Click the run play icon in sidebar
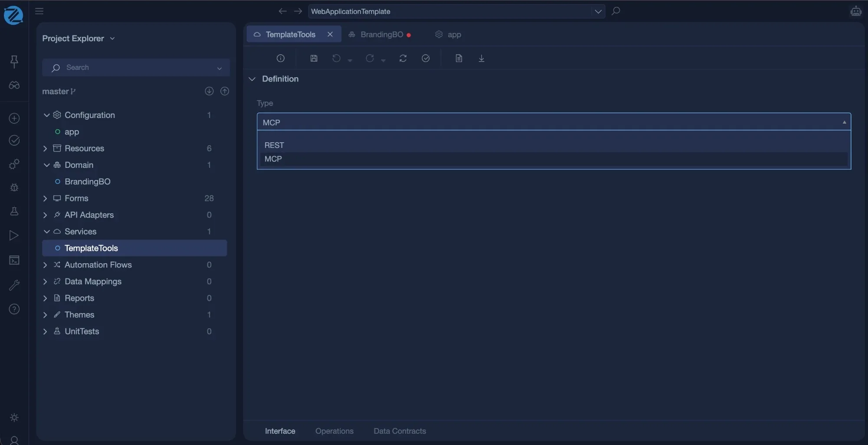Image resolution: width=868 pixels, height=445 pixels. (14, 236)
